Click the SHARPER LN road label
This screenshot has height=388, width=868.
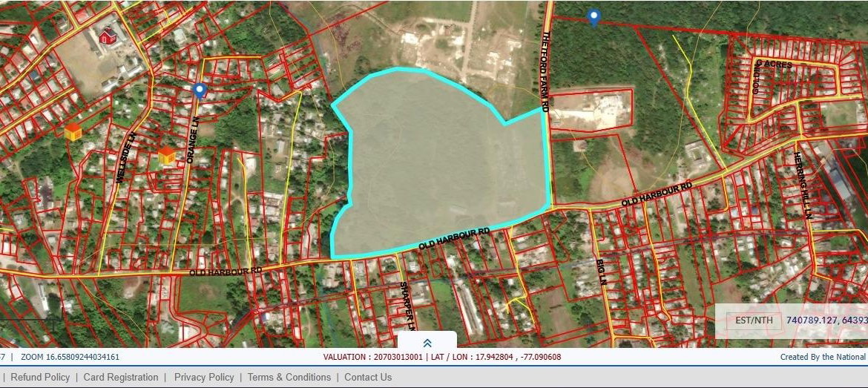click(407, 306)
